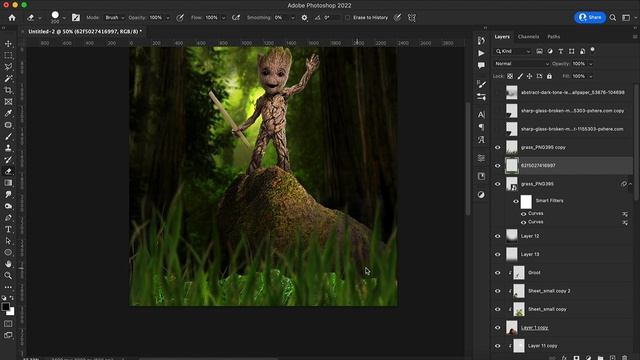This screenshot has width=640, height=360.
Task: Click the foreground color swatch
Action: [x=6, y=307]
